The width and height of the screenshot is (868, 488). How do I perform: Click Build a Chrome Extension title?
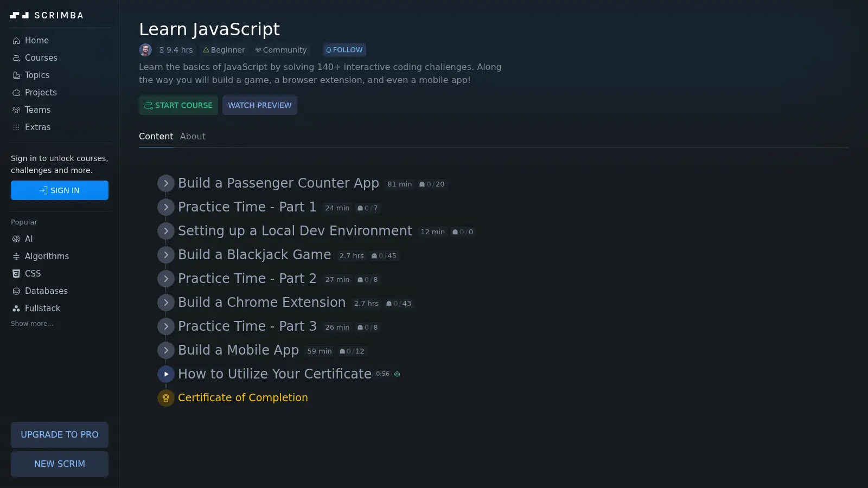262,303
